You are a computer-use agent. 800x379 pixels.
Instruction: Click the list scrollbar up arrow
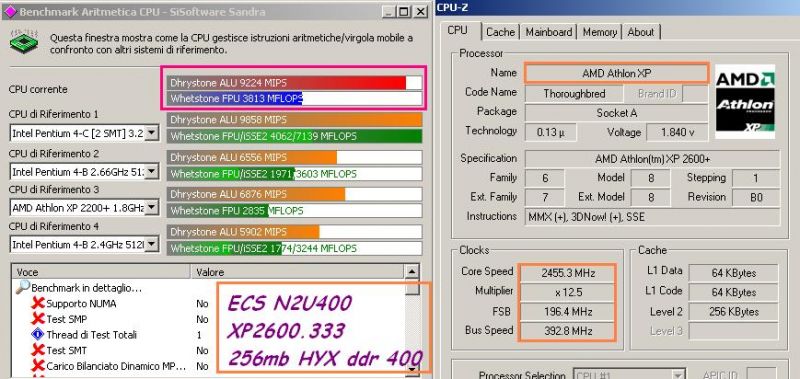point(412,272)
